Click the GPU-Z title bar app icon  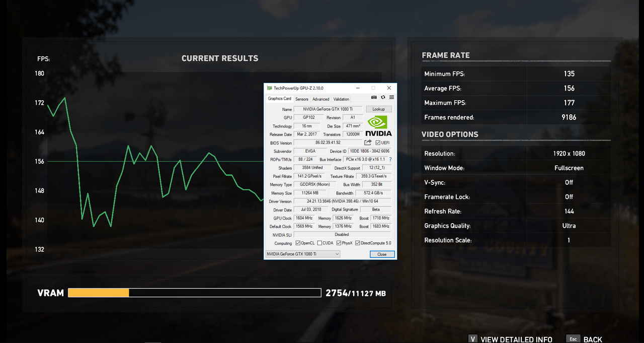269,88
